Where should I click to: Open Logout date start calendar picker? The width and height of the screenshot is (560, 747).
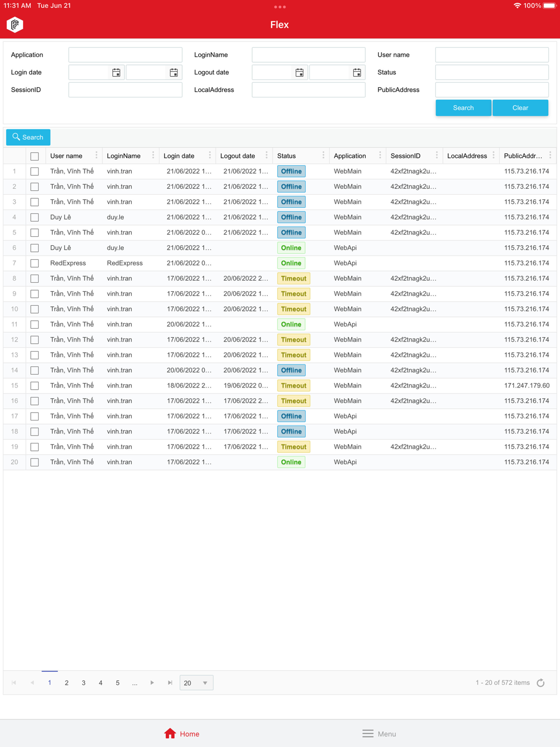point(300,72)
